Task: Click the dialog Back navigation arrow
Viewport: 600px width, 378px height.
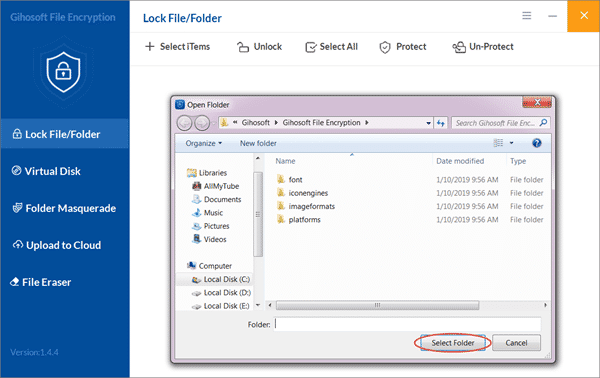Action: (x=184, y=123)
